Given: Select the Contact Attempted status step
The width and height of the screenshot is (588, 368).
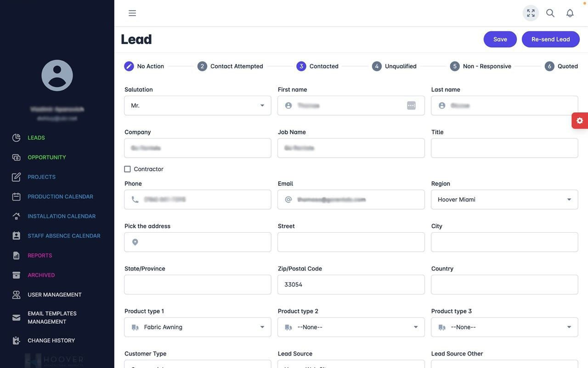Looking at the screenshot, I should pos(236,66).
